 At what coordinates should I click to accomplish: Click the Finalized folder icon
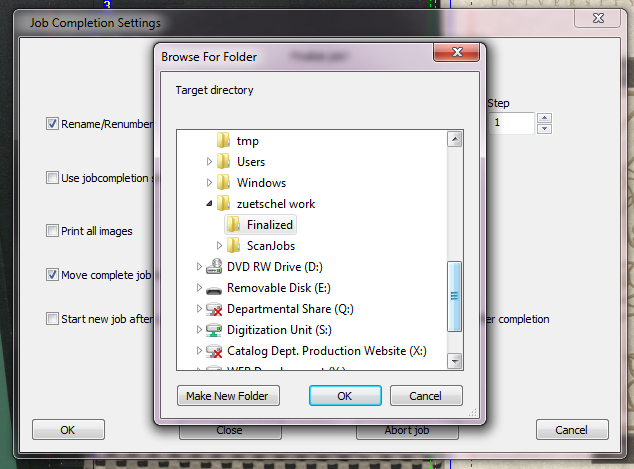point(233,225)
